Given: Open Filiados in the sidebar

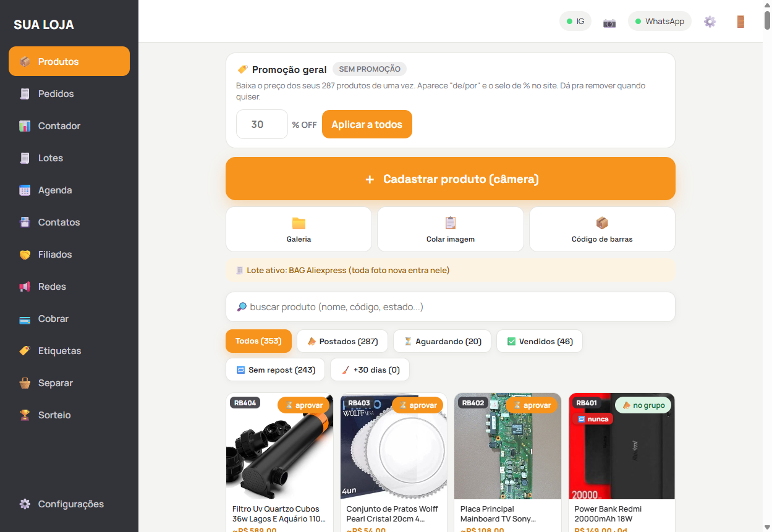Looking at the screenshot, I should pyautogui.click(x=69, y=254).
